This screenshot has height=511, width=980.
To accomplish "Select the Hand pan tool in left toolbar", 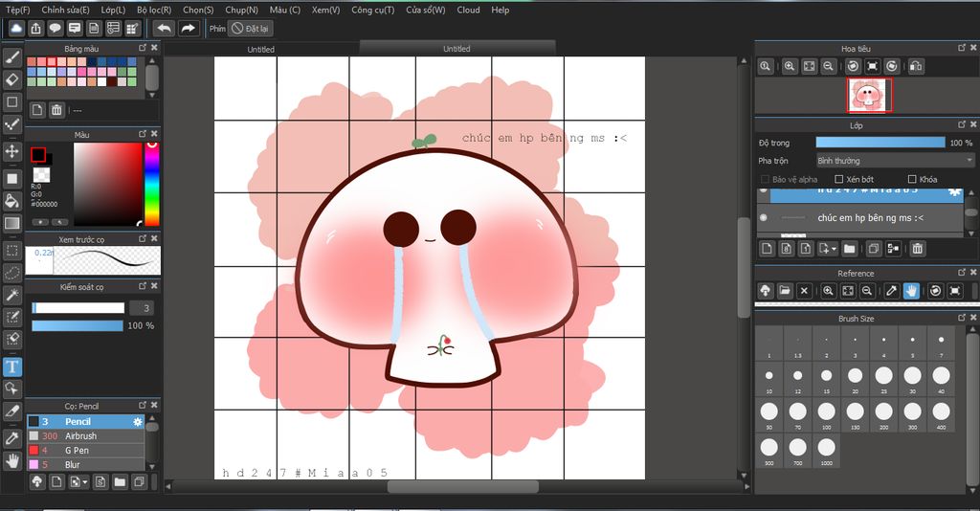I will 11,461.
